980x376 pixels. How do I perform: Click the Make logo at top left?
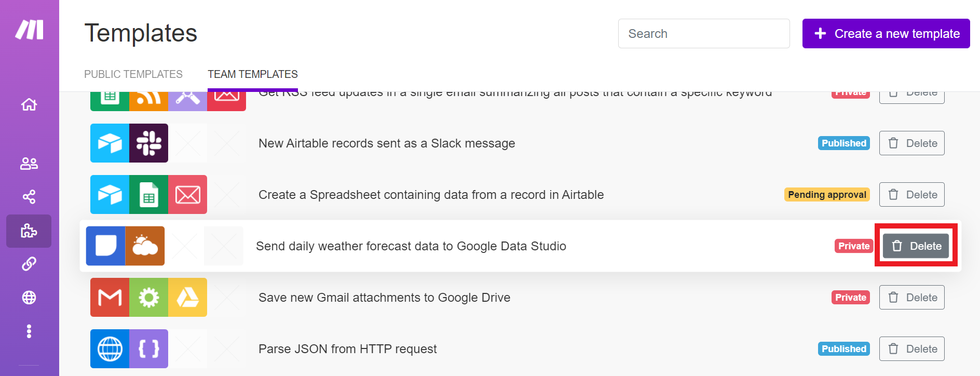(29, 30)
